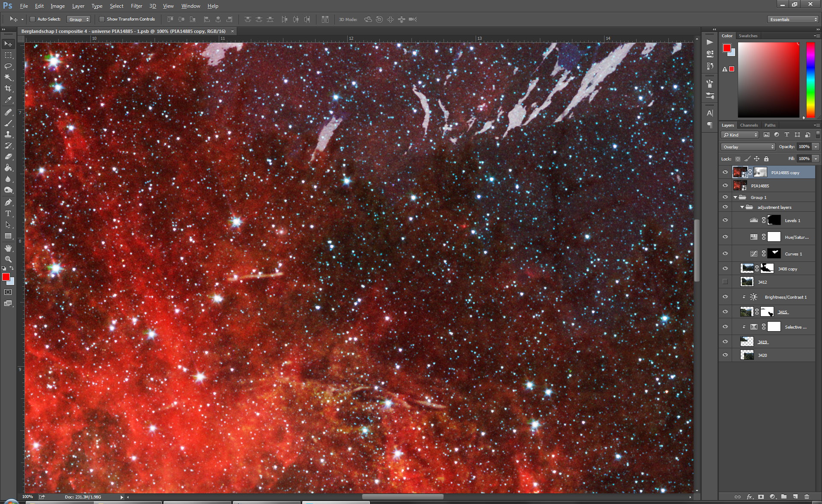Select the Move tool
This screenshot has height=504, width=822.
tap(8, 44)
